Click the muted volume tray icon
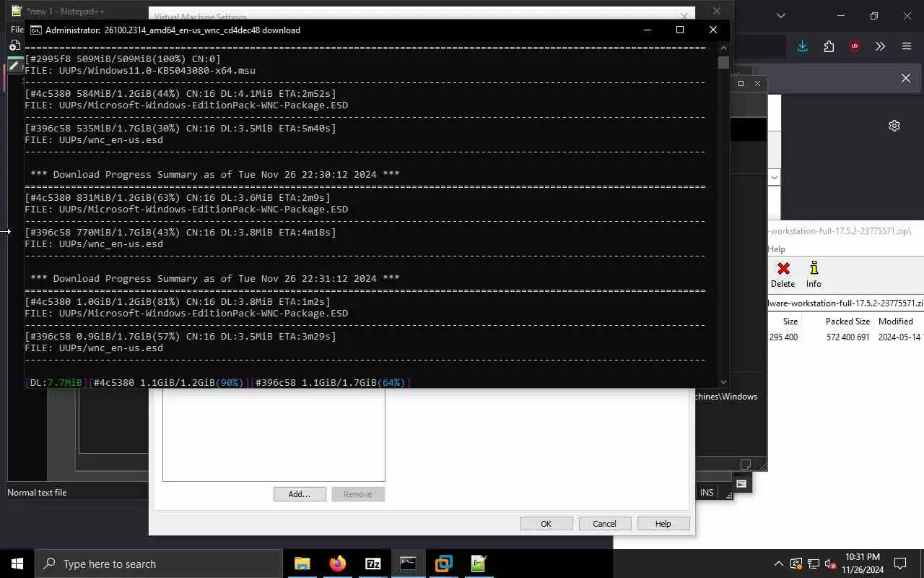The height and width of the screenshot is (578, 924). [831, 564]
